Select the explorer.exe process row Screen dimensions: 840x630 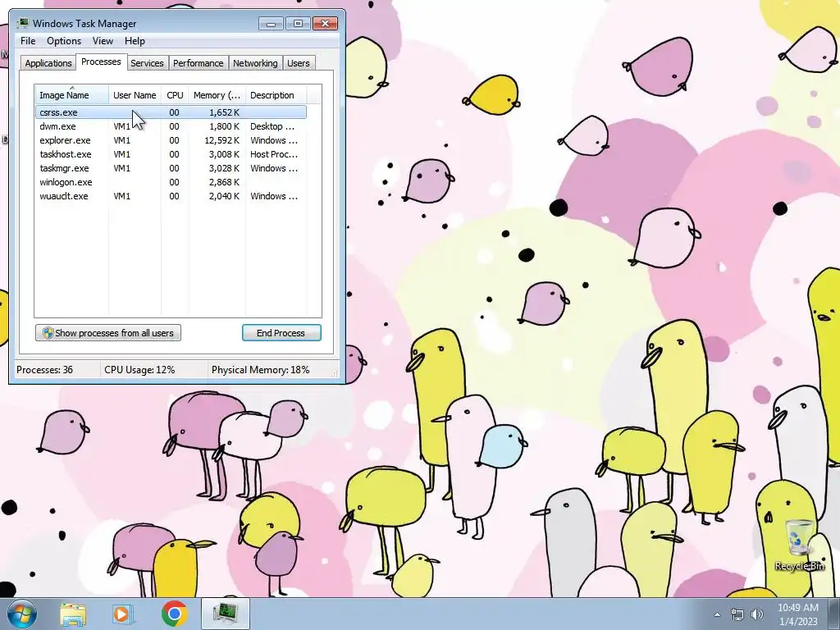(171, 140)
